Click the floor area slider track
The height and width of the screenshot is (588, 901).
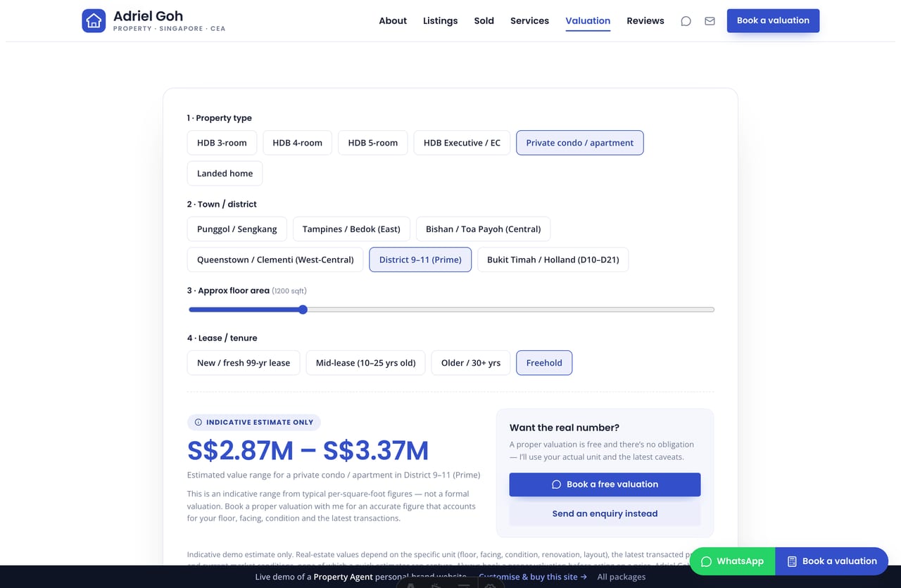tap(451, 309)
